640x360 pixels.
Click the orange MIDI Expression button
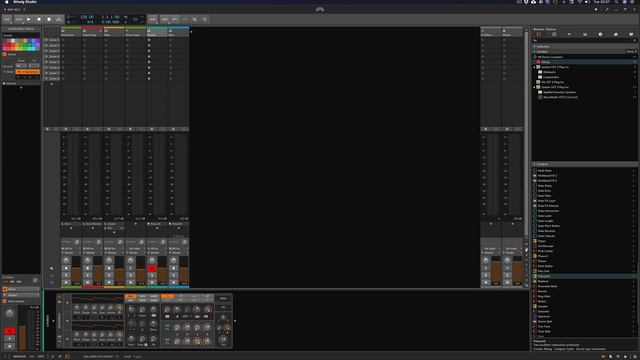point(27,72)
